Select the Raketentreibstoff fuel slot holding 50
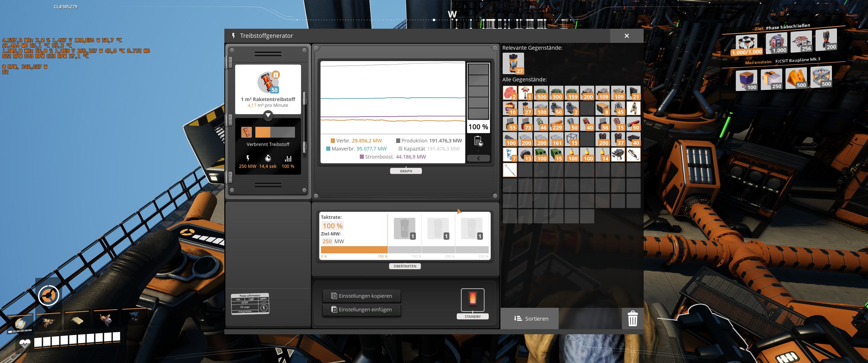 (x=268, y=82)
